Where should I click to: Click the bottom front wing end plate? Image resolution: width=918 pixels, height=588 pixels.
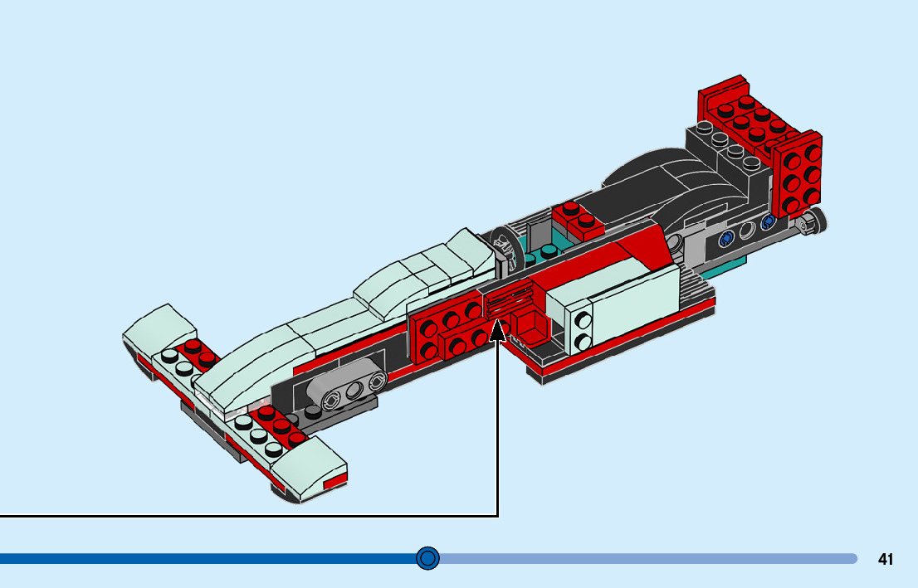[x=311, y=471]
